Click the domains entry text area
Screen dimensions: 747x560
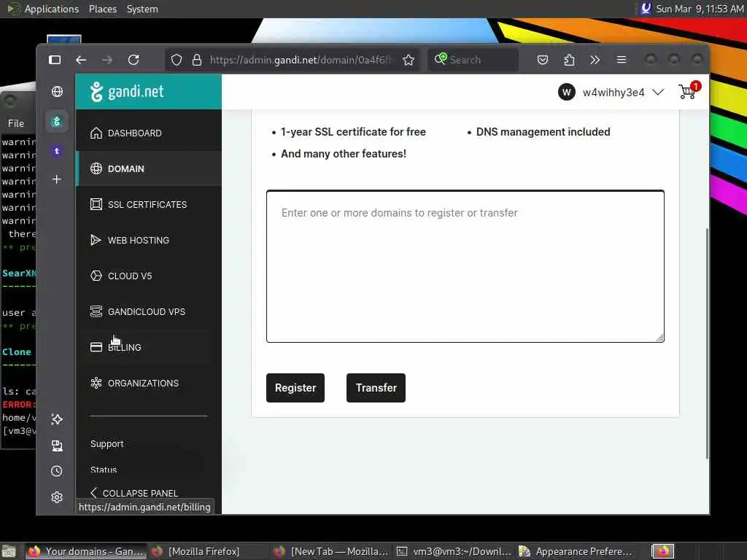[x=465, y=266]
